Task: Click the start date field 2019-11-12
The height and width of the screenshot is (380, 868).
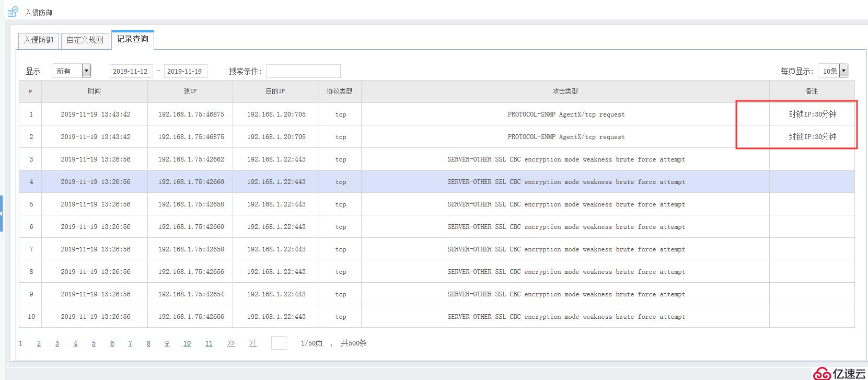Action: pos(131,71)
